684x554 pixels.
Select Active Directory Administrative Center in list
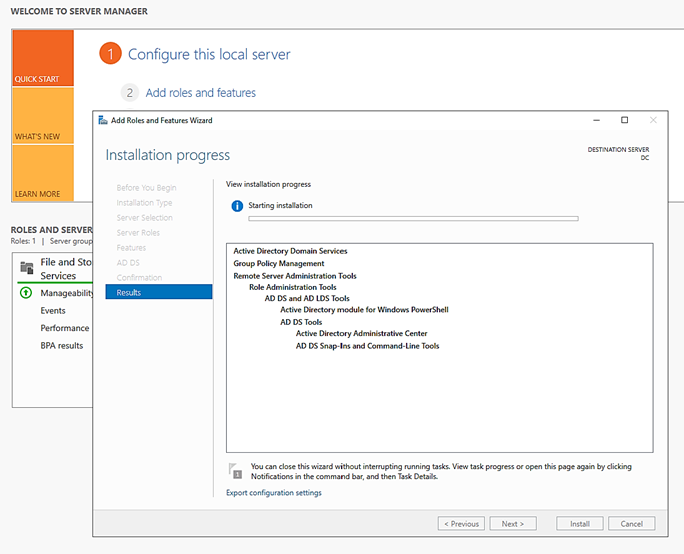[362, 334]
